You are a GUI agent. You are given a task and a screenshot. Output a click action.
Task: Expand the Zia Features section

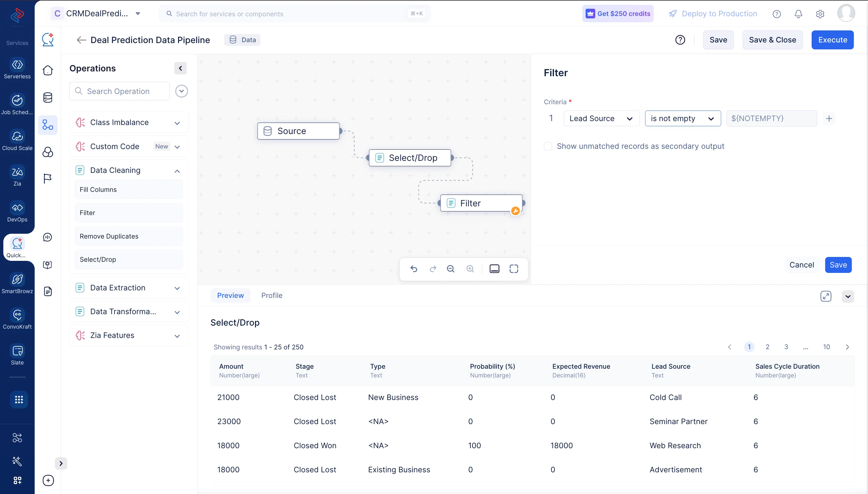click(x=177, y=336)
